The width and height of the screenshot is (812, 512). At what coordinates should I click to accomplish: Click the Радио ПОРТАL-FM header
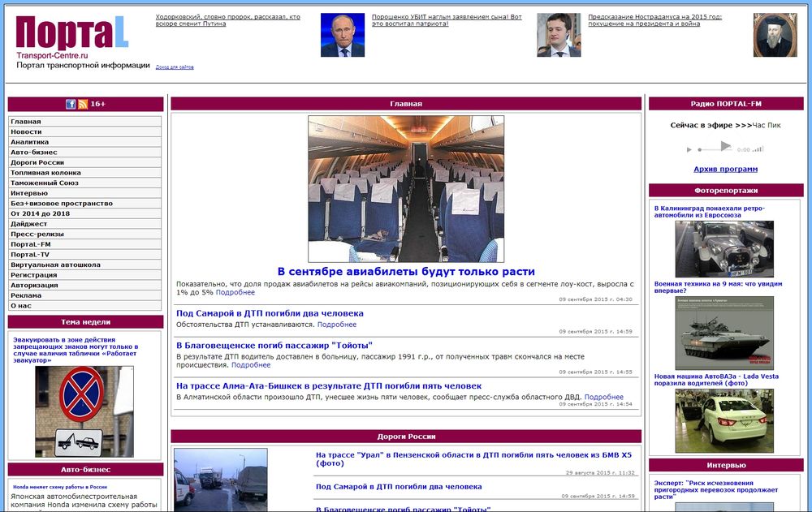(726, 104)
